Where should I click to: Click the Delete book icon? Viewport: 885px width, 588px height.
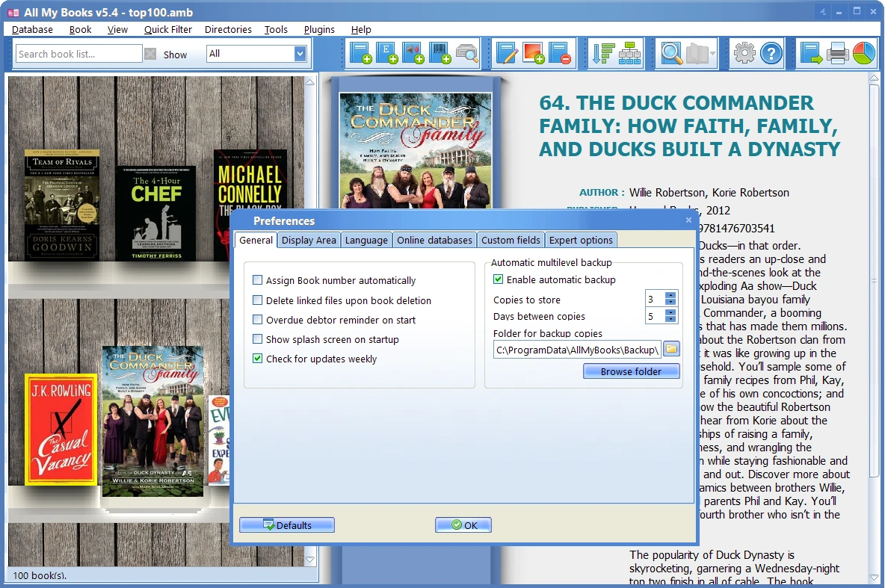point(560,53)
